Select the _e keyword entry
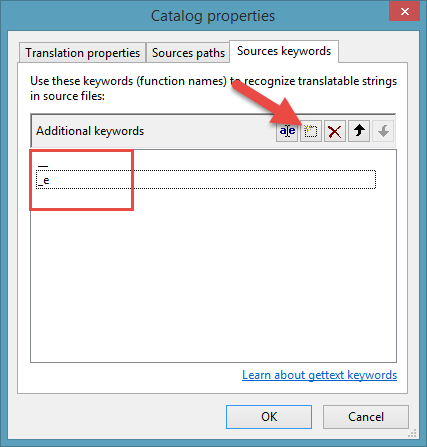The width and height of the screenshot is (427, 447). coord(206,180)
